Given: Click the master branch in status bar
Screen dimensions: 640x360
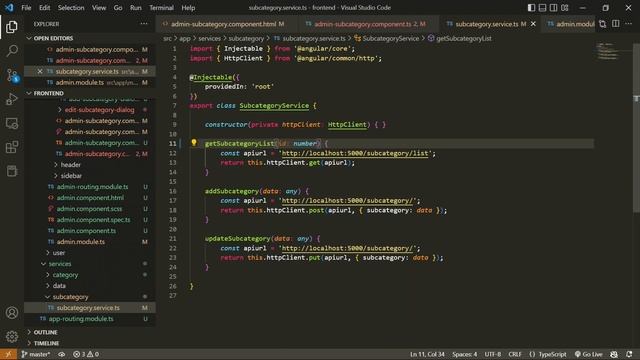Looking at the screenshot, I should [36, 354].
